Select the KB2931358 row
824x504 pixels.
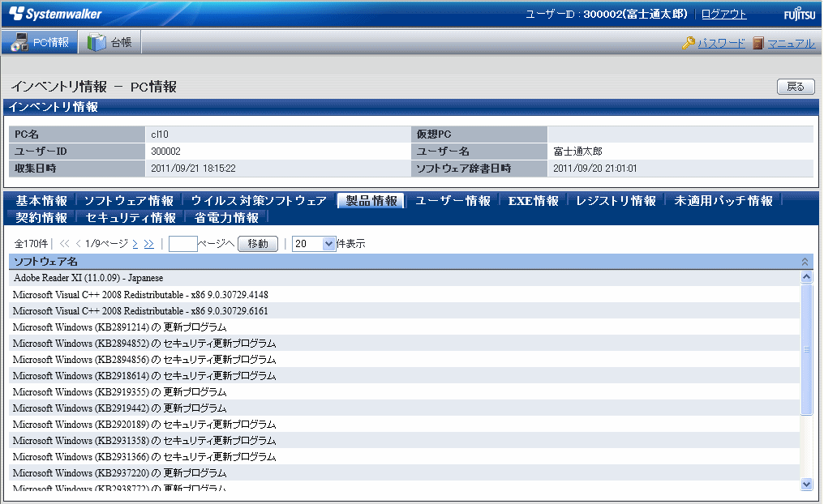[405, 441]
